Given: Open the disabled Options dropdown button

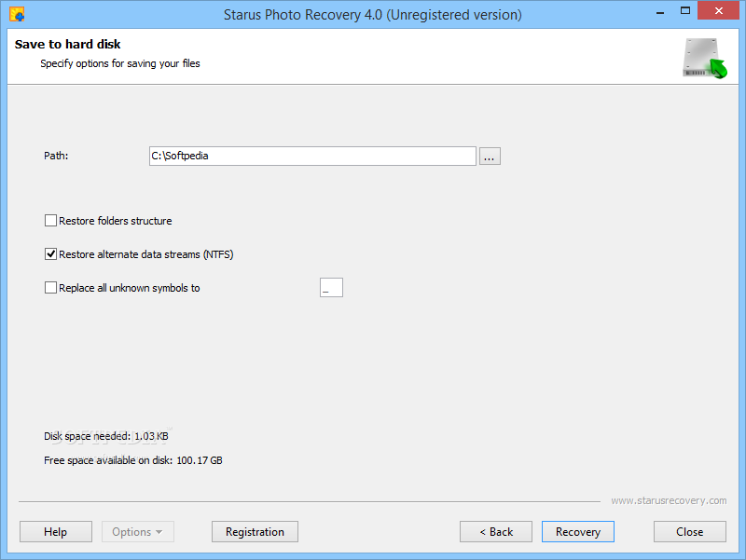Looking at the screenshot, I should coord(137,531).
